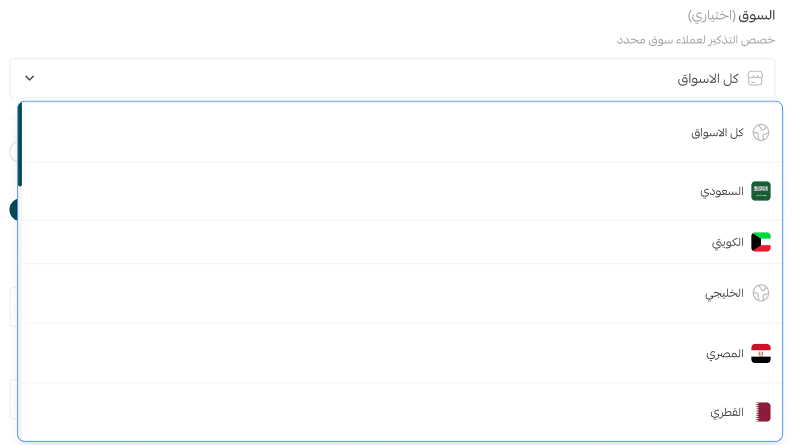Pick the الخليجي market option
Viewport: 793px width, 445px height.
(x=724, y=293)
